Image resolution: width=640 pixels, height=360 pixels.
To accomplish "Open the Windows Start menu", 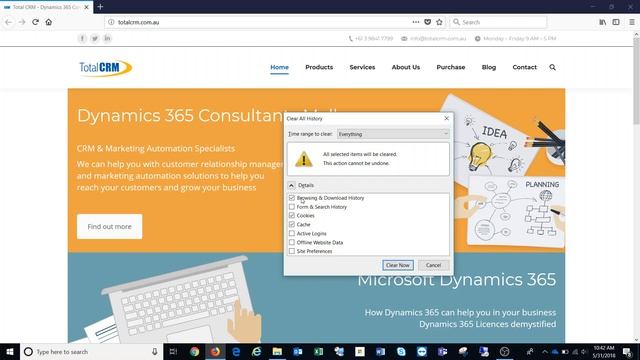I will pyautogui.click(x=10, y=351).
